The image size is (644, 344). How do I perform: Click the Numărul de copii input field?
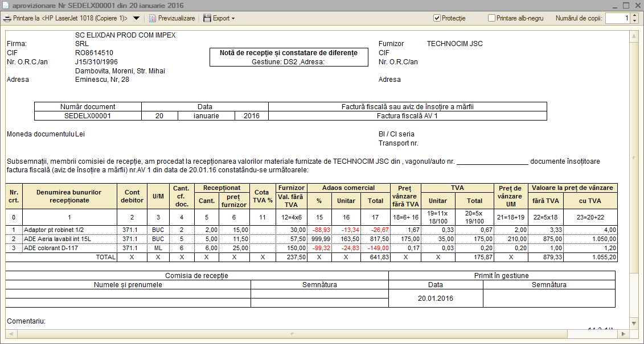[617, 18]
